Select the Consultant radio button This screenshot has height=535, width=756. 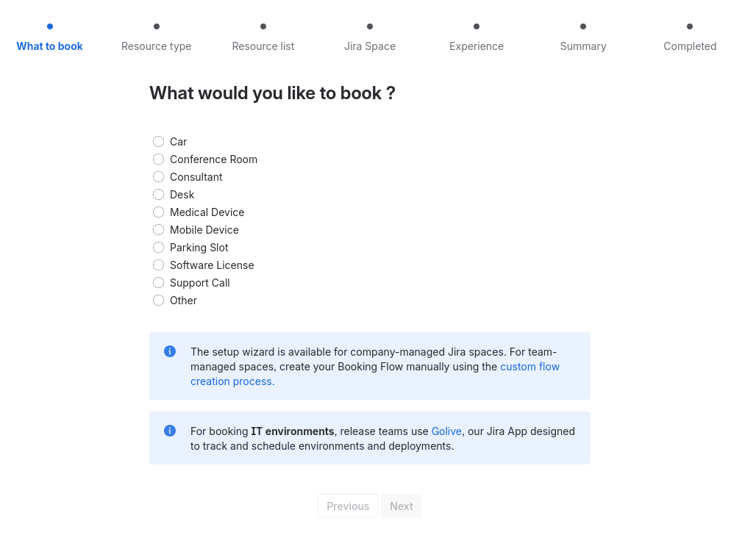click(158, 177)
